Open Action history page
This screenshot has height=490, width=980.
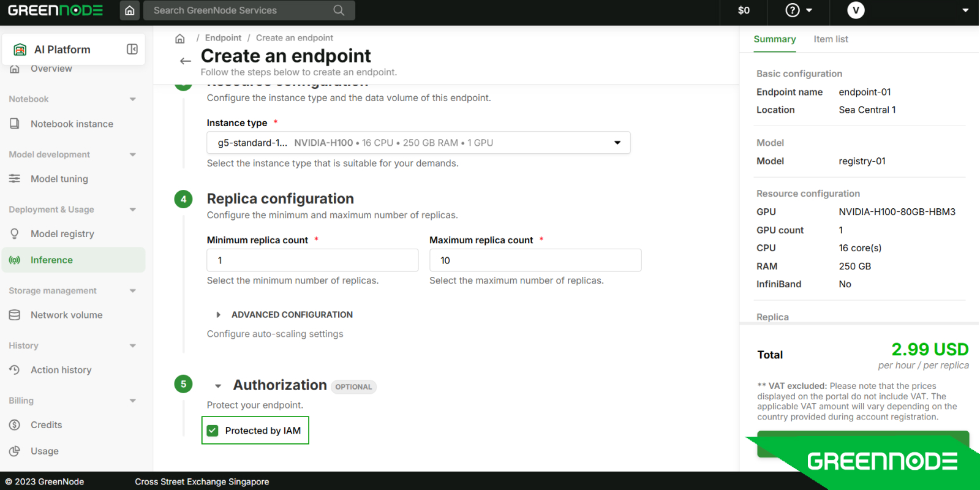[61, 370]
